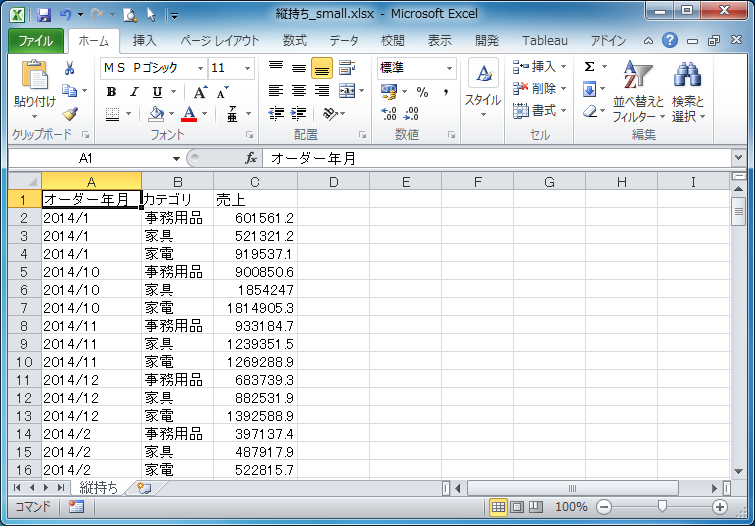Image resolution: width=755 pixels, height=526 pixels.
Task: Decrease font size with small A
Action: tap(222, 92)
